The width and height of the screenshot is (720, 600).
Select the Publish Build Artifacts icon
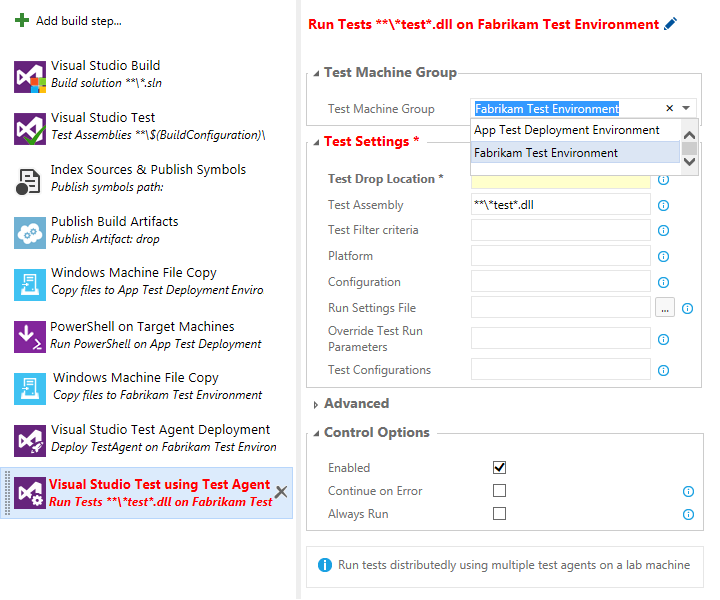[x=30, y=233]
